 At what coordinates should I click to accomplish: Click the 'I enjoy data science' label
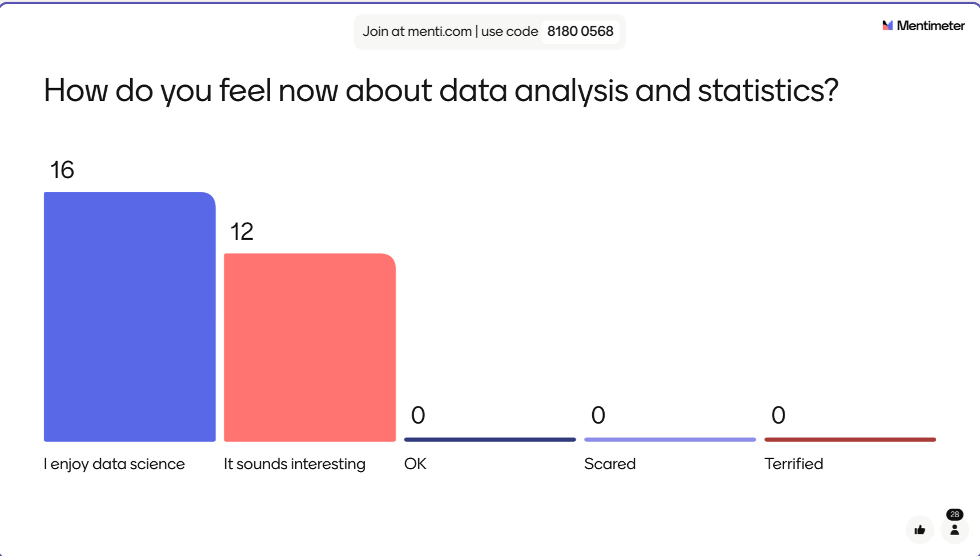114,464
